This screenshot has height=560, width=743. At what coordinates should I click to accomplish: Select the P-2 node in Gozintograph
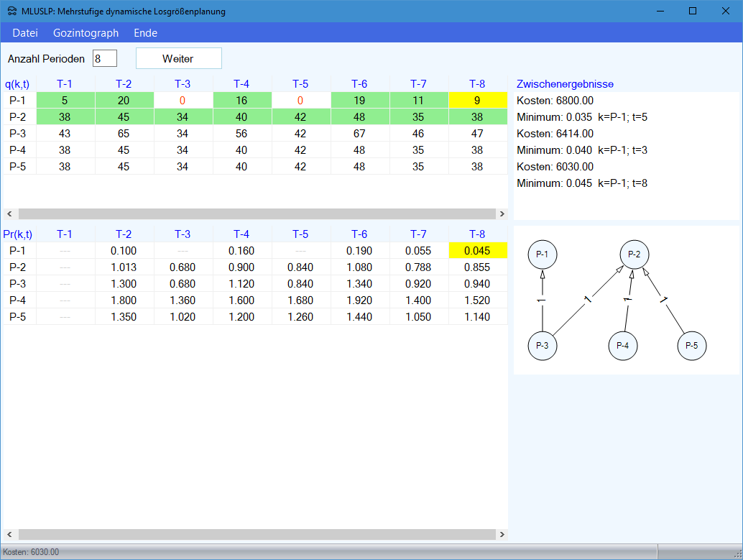coord(634,254)
